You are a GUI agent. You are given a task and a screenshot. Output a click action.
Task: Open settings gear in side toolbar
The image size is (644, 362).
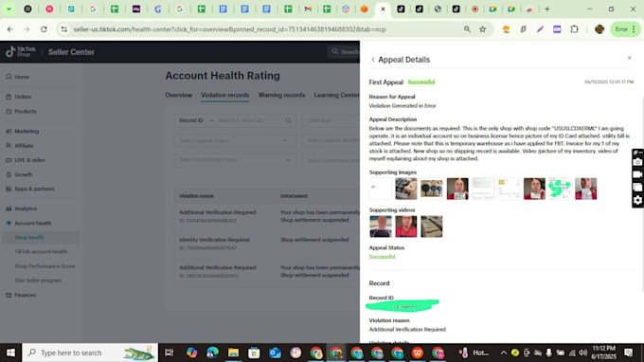[637, 200]
